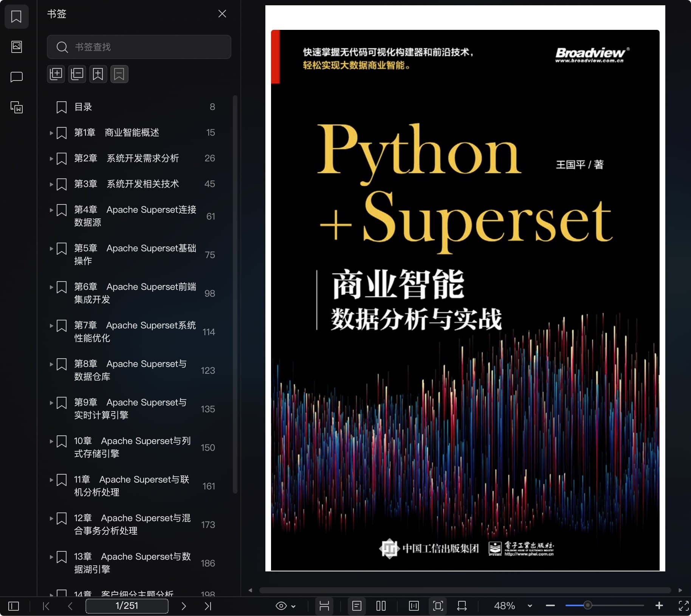
Task: Expand 第6章 Apache Superset前端集成开发 bookmark
Action: pyautogui.click(x=51, y=287)
